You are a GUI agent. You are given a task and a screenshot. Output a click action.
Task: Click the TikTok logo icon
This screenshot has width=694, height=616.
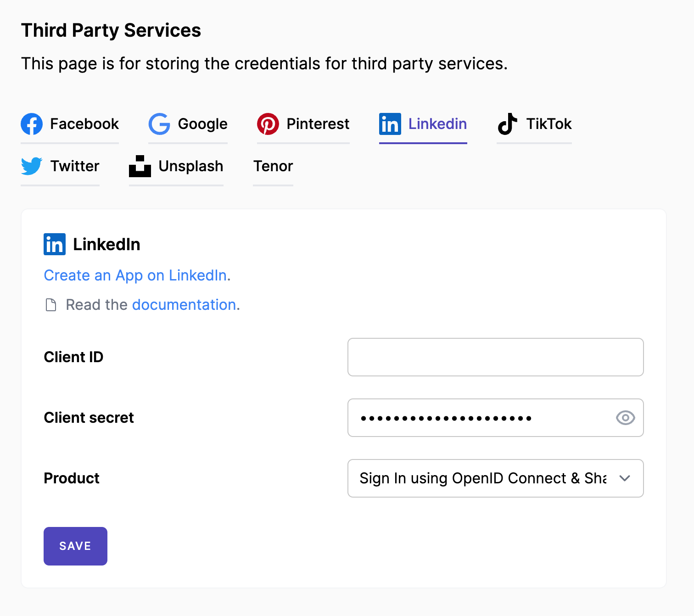tap(508, 124)
